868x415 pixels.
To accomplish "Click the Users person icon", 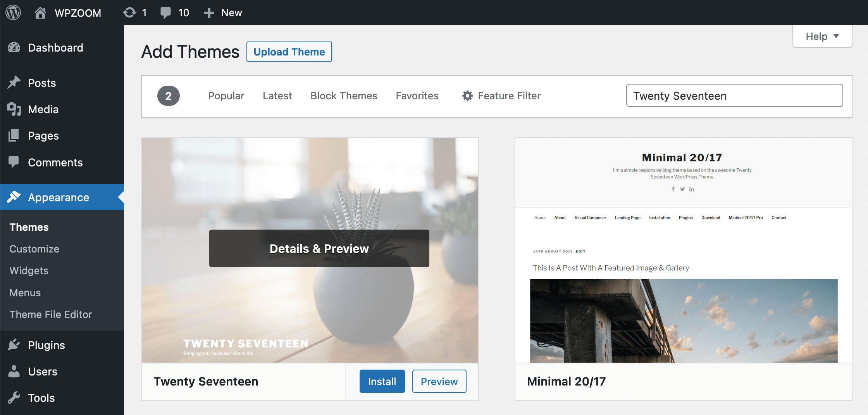I will (x=14, y=371).
